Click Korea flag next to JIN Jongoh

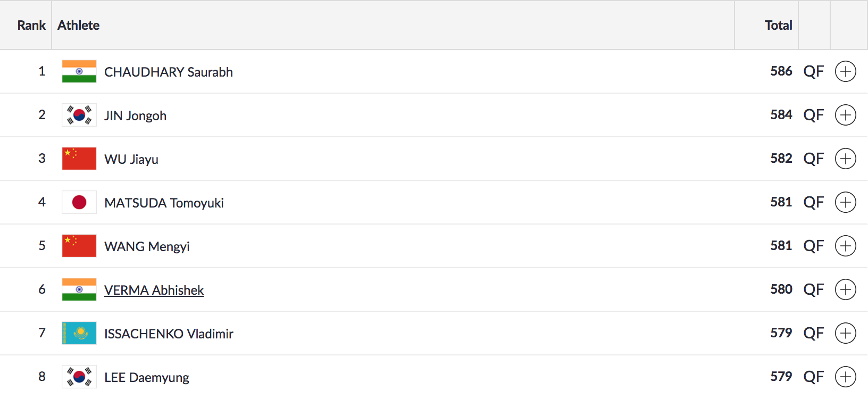click(x=79, y=115)
